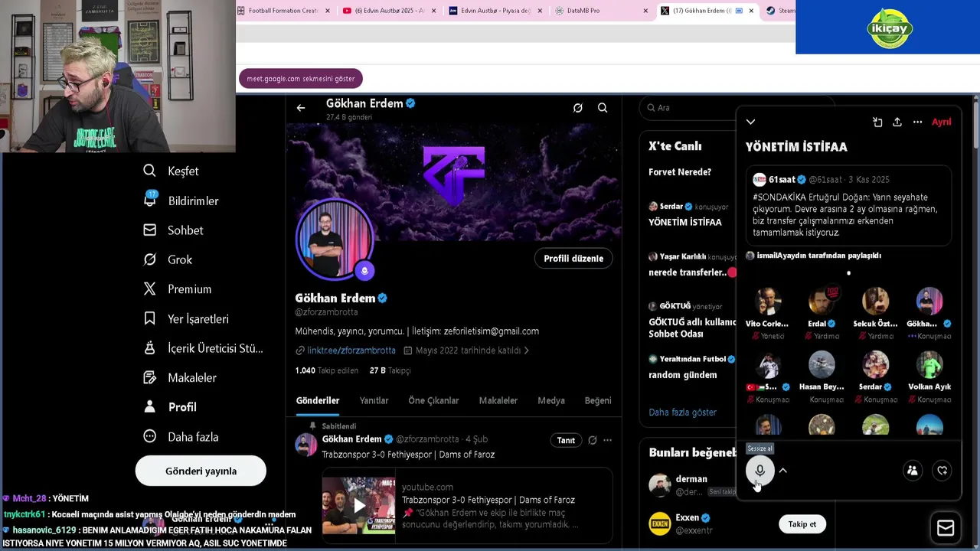Open the Mayıs 2022 tarihinde katıldı chevron
This screenshot has width=980, height=551.
coord(526,350)
